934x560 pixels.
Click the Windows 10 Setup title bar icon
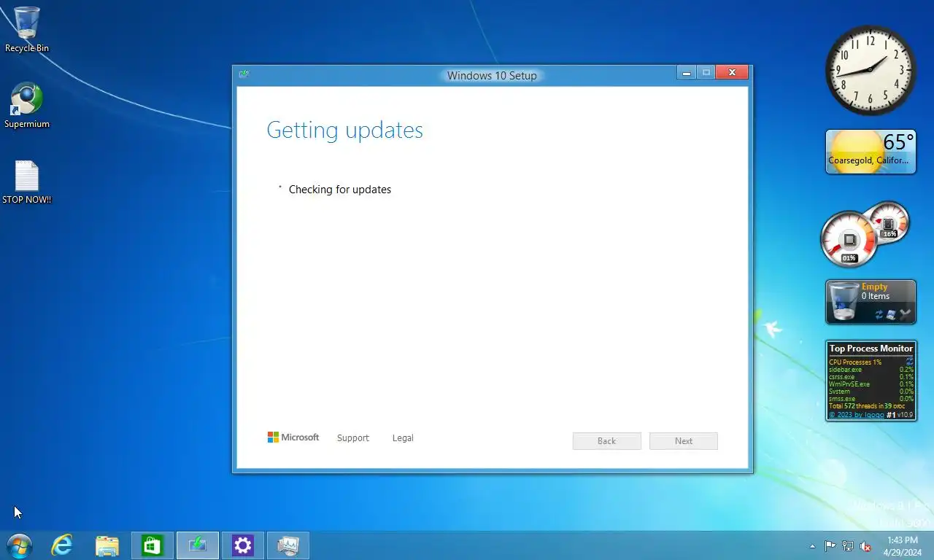coord(244,74)
